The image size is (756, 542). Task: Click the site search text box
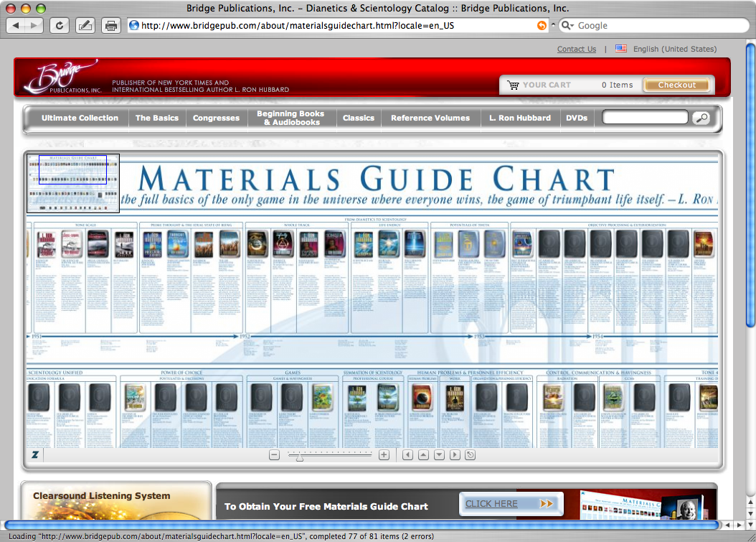[645, 117]
